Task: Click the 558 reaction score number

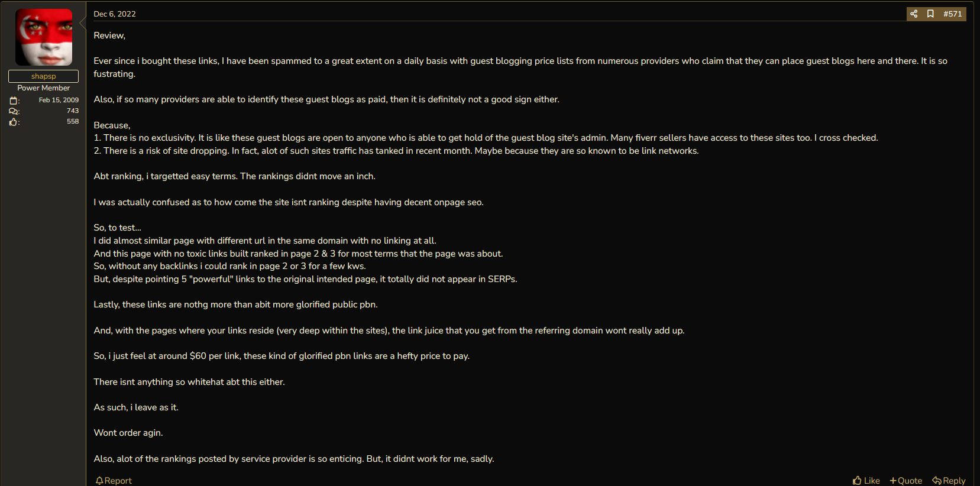Action: click(x=73, y=121)
